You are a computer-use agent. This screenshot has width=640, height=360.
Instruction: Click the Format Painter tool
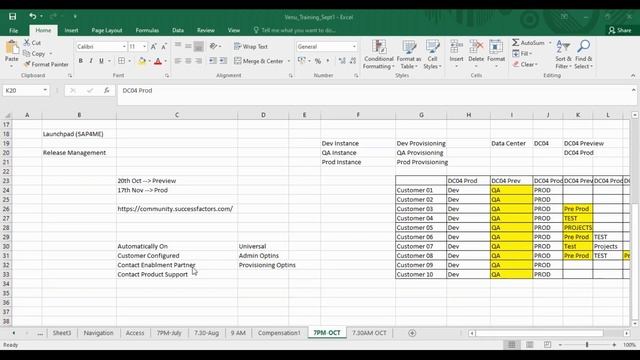click(x=46, y=64)
